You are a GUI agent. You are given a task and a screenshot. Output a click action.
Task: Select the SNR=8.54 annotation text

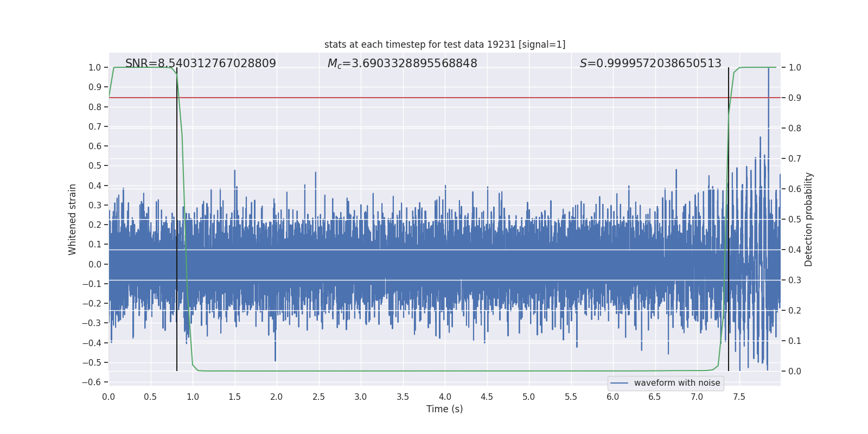200,63
